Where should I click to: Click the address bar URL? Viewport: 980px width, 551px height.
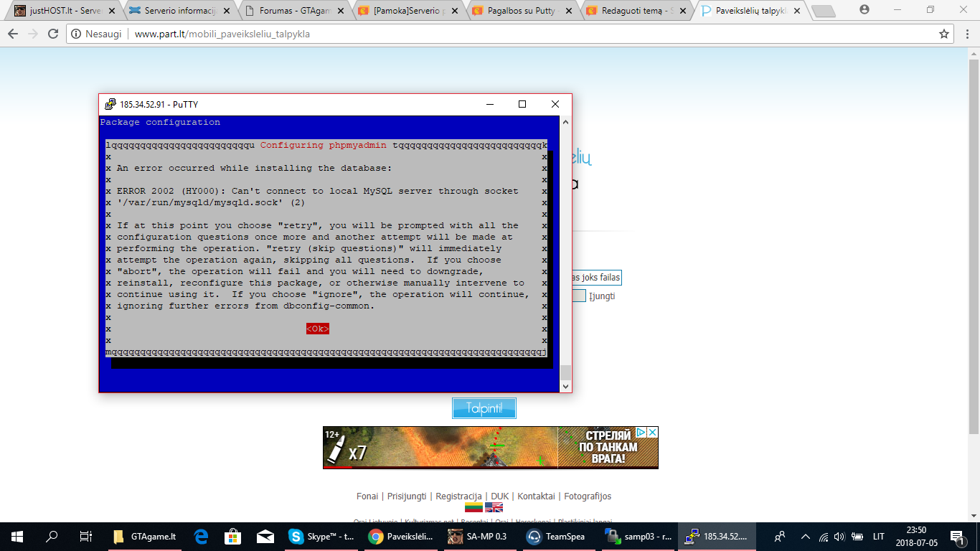point(222,34)
